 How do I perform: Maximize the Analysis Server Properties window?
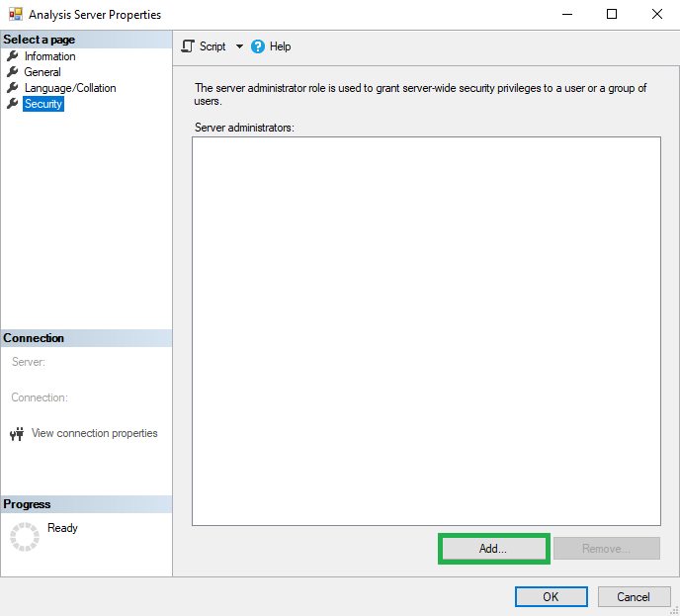(612, 14)
